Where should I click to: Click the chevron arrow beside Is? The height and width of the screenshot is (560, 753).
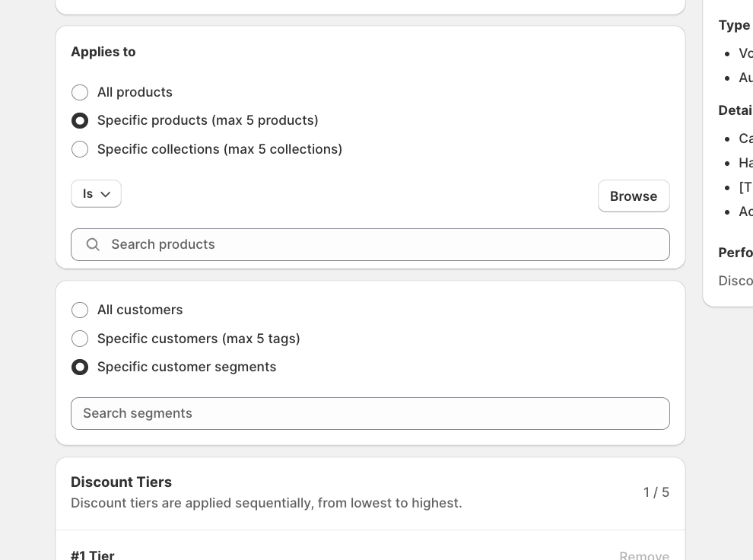point(106,194)
